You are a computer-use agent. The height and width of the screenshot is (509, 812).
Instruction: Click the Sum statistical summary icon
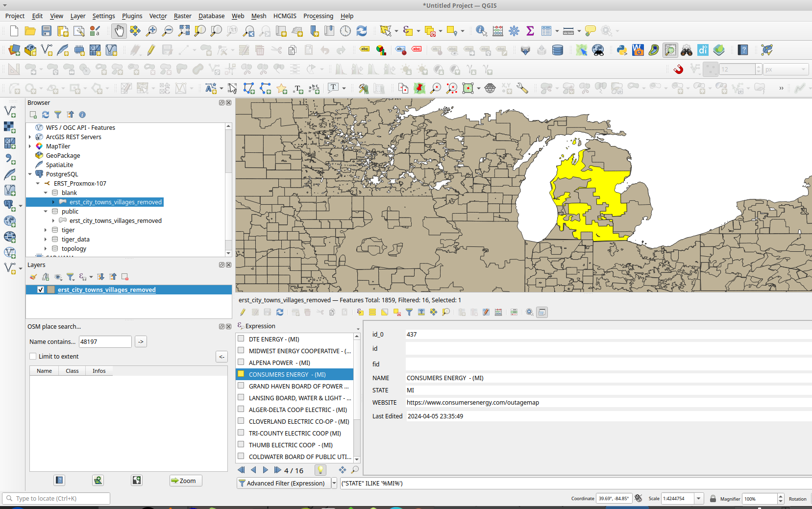pyautogui.click(x=530, y=31)
